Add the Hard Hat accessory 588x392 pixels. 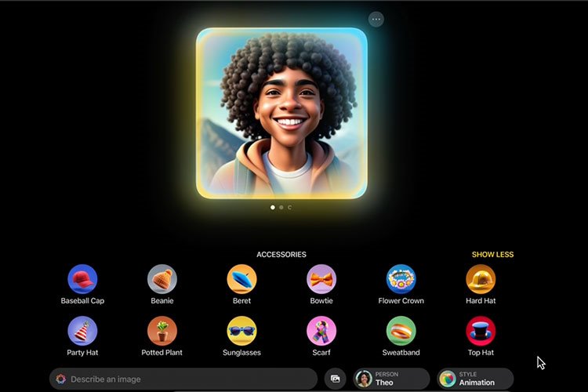(x=481, y=279)
